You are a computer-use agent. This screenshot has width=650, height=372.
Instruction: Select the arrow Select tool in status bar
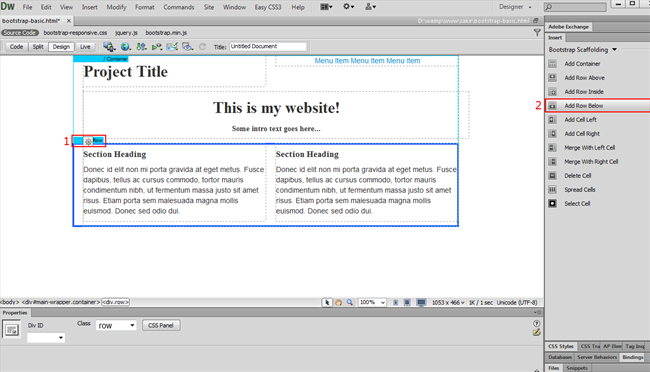click(327, 303)
